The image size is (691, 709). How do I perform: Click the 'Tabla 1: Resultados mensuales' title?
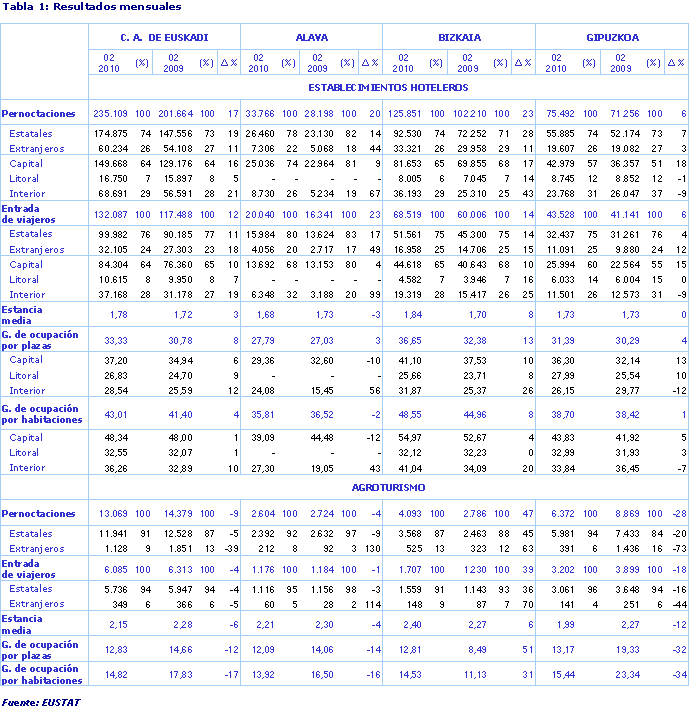coord(92,7)
